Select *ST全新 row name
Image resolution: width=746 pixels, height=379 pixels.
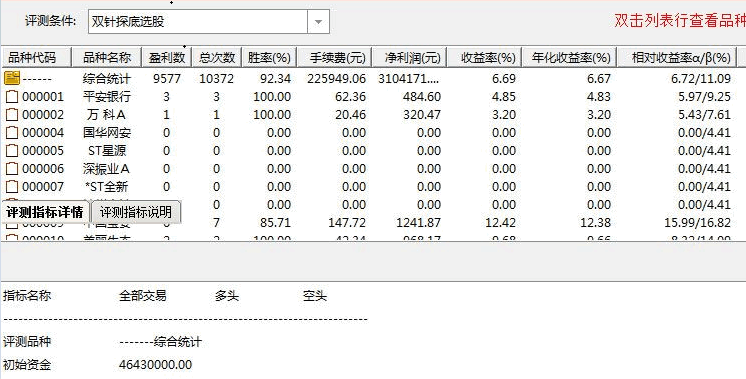point(107,187)
